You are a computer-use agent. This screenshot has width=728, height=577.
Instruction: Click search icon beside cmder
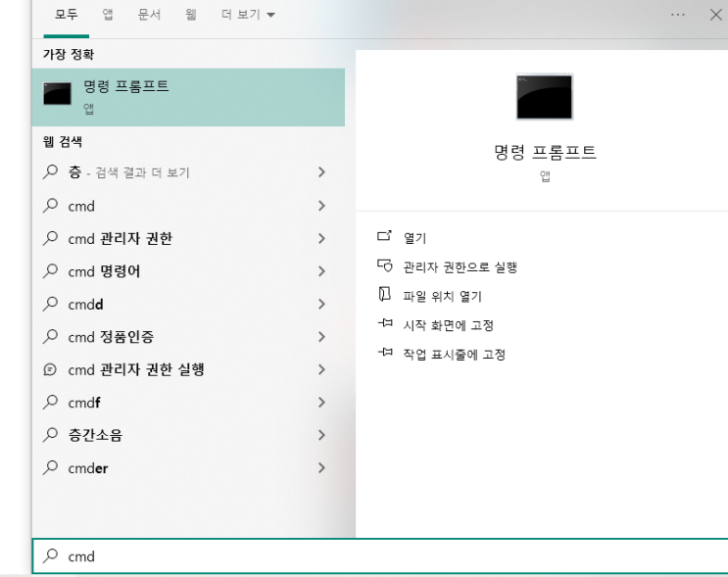50,467
